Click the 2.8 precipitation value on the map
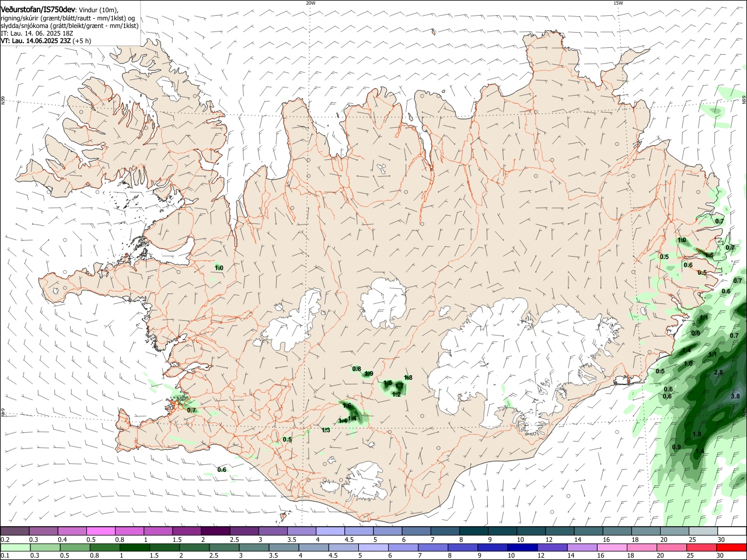The height and width of the screenshot is (560, 747). pos(718,372)
